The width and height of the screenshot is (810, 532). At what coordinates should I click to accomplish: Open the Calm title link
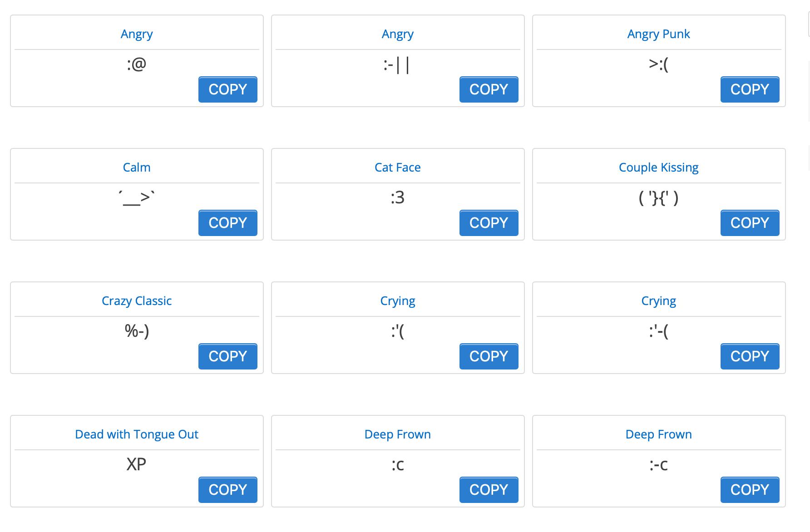[137, 167]
